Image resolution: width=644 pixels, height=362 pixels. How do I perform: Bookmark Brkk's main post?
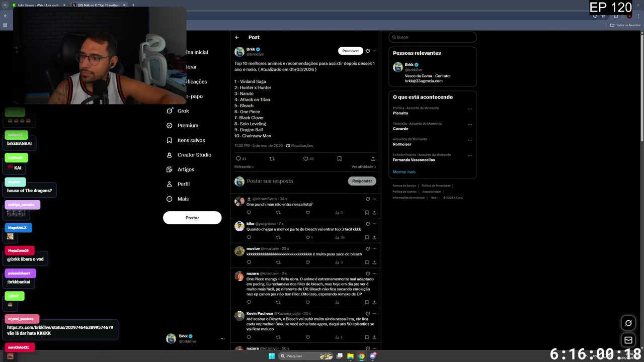pos(339,158)
